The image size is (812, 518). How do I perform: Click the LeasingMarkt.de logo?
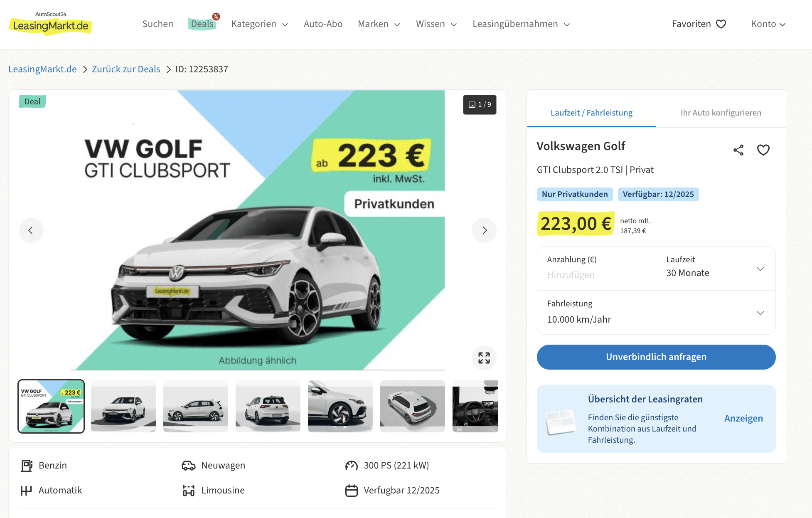click(50, 24)
